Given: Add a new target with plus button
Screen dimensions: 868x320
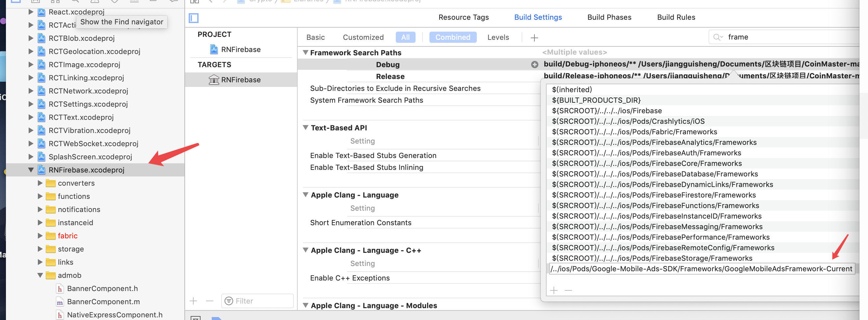Looking at the screenshot, I should click(x=193, y=301).
